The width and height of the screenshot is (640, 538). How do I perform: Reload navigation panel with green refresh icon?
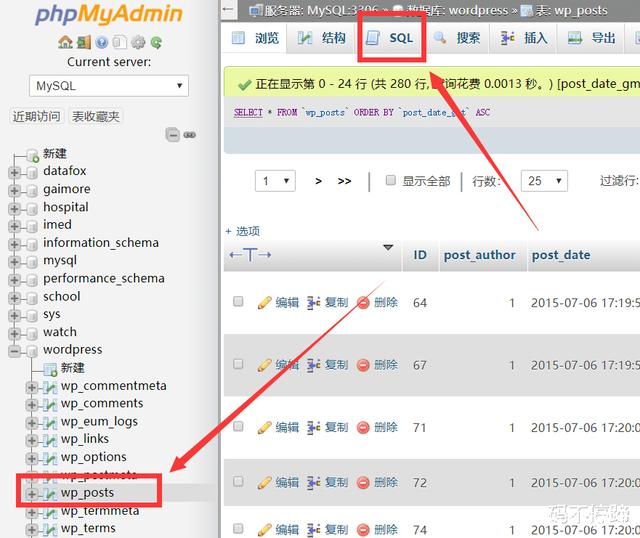click(156, 43)
